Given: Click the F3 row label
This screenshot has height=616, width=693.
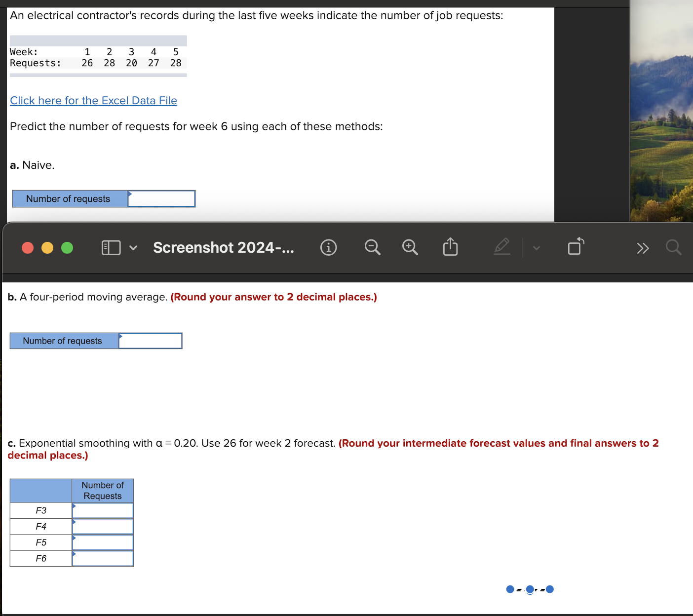Looking at the screenshot, I should [41, 510].
